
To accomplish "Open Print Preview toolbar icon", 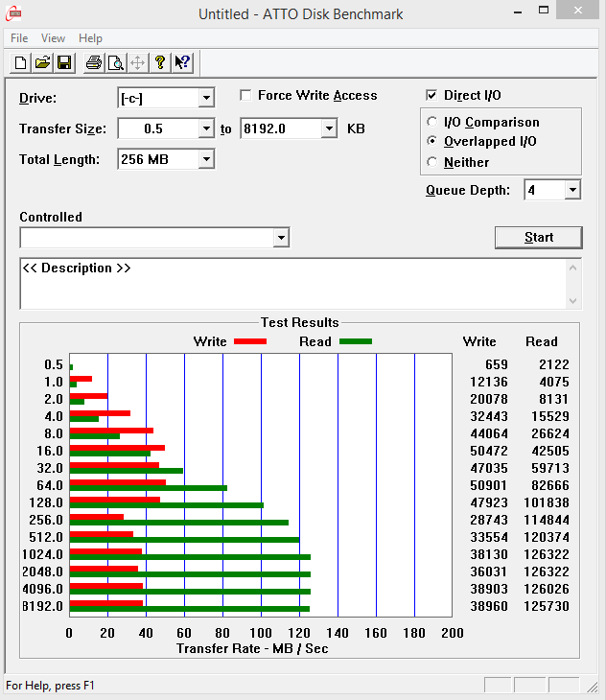I will (116, 62).
